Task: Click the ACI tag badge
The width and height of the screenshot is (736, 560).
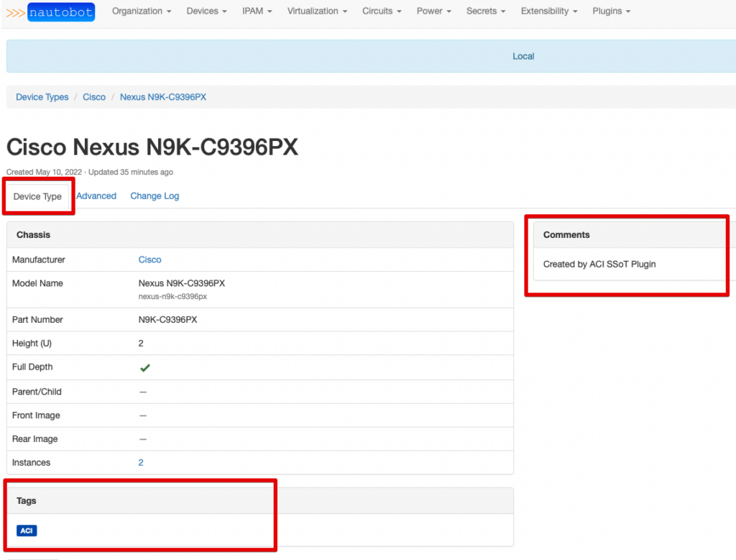Action: pos(27,531)
